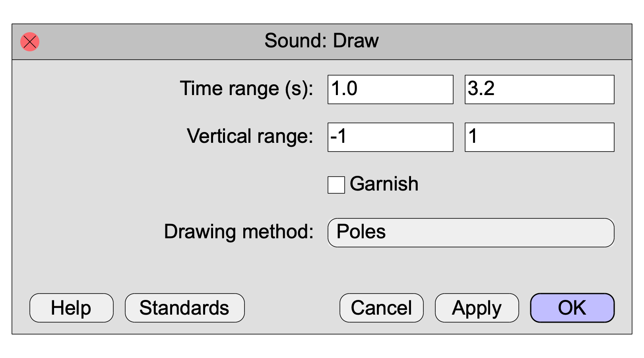
Task: Enable the Garnish checkbox
Action: [336, 185]
